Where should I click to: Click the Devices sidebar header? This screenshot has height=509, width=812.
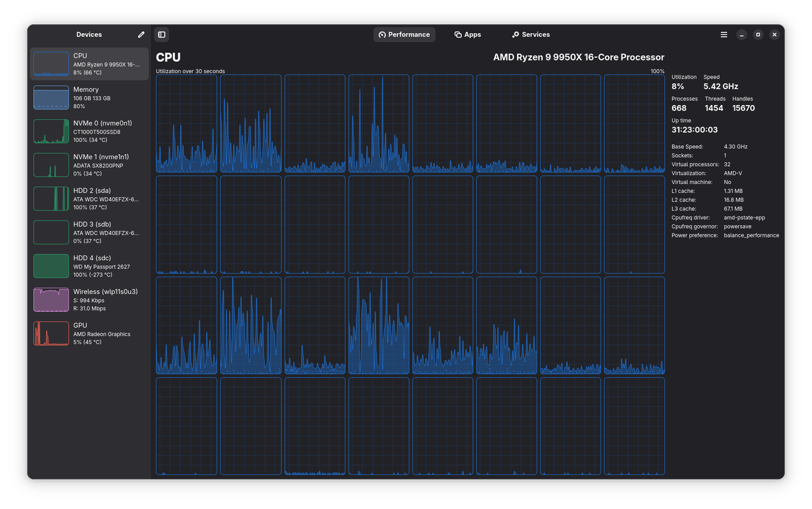tap(89, 34)
